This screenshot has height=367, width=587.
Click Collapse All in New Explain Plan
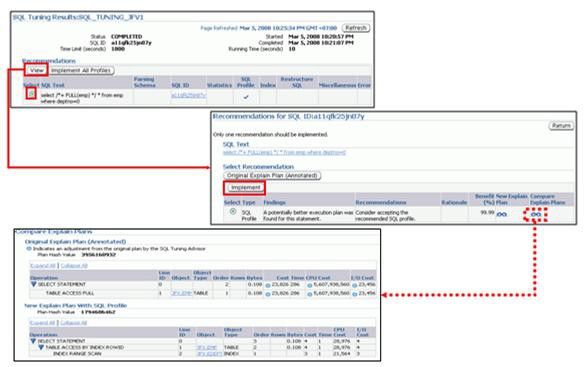[x=73, y=323]
